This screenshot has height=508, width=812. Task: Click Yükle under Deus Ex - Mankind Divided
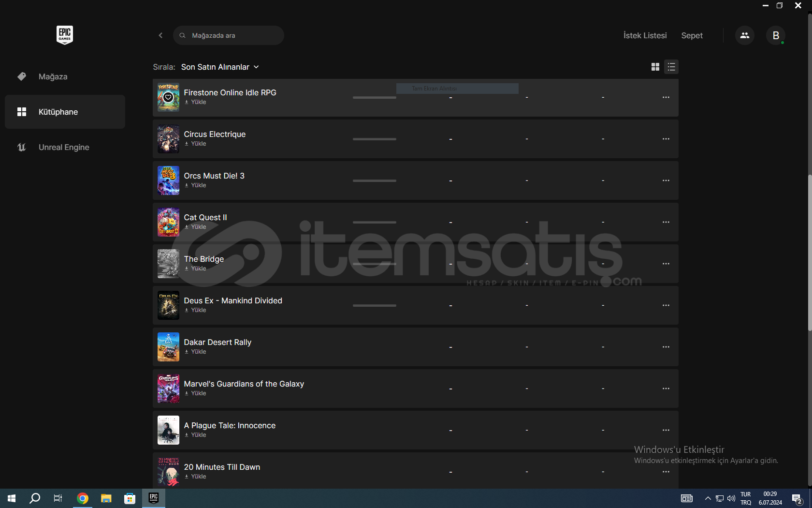195,310
